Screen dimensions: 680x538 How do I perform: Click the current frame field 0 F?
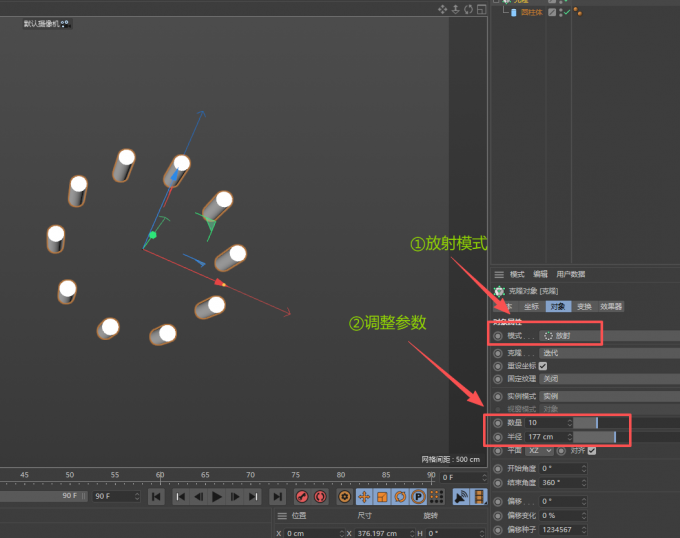coord(461,478)
